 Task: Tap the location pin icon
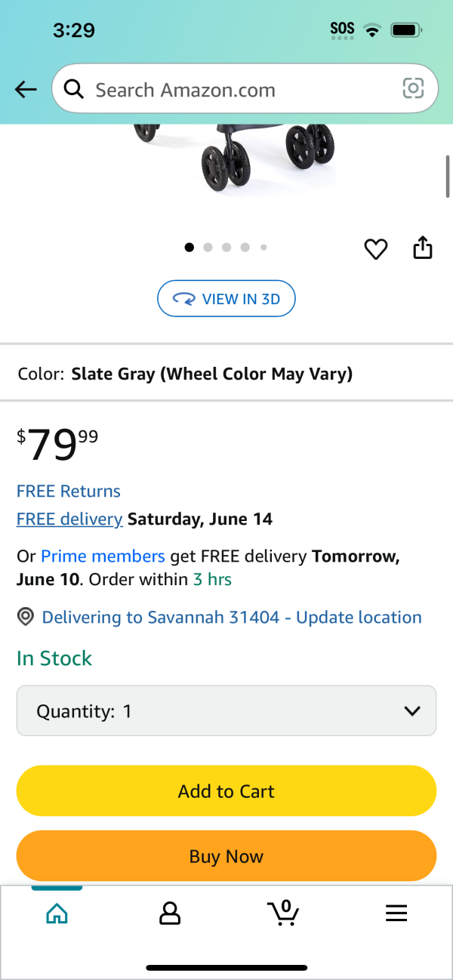26,618
